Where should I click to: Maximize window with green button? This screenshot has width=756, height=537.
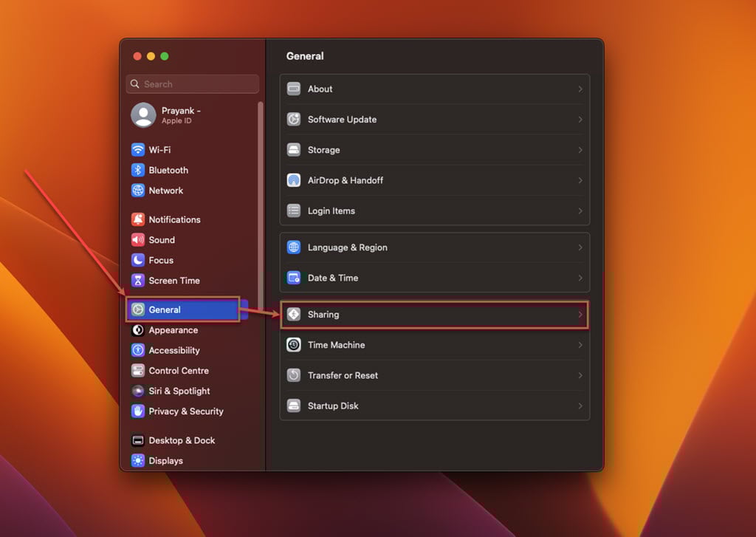point(165,56)
